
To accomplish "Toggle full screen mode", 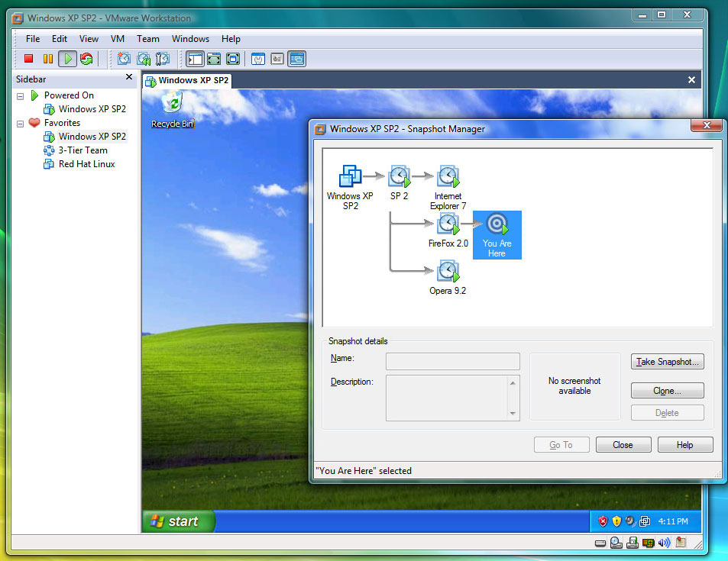I will 214,59.
